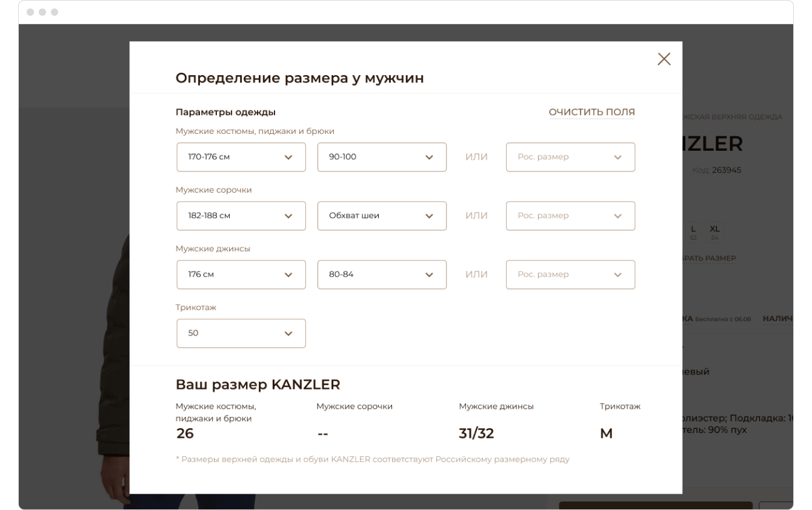Click the suits result value 26

185,434
